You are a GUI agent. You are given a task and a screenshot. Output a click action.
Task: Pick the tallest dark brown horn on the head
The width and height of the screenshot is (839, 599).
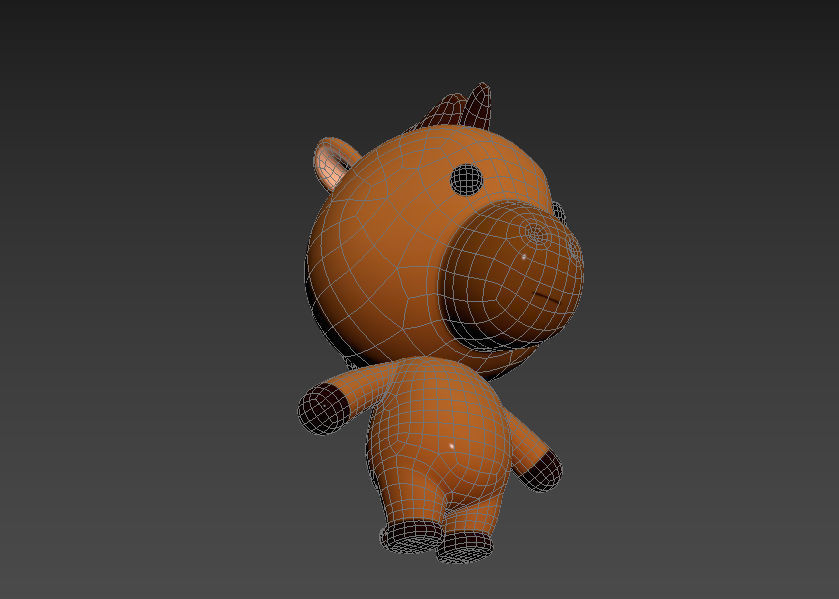(x=477, y=106)
